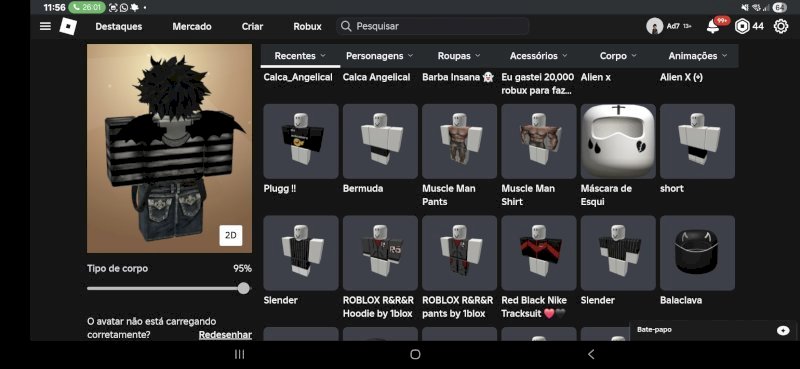800x369 pixels.
Task: Select the Muscle Man Shirt thumbnail
Action: pyautogui.click(x=539, y=141)
